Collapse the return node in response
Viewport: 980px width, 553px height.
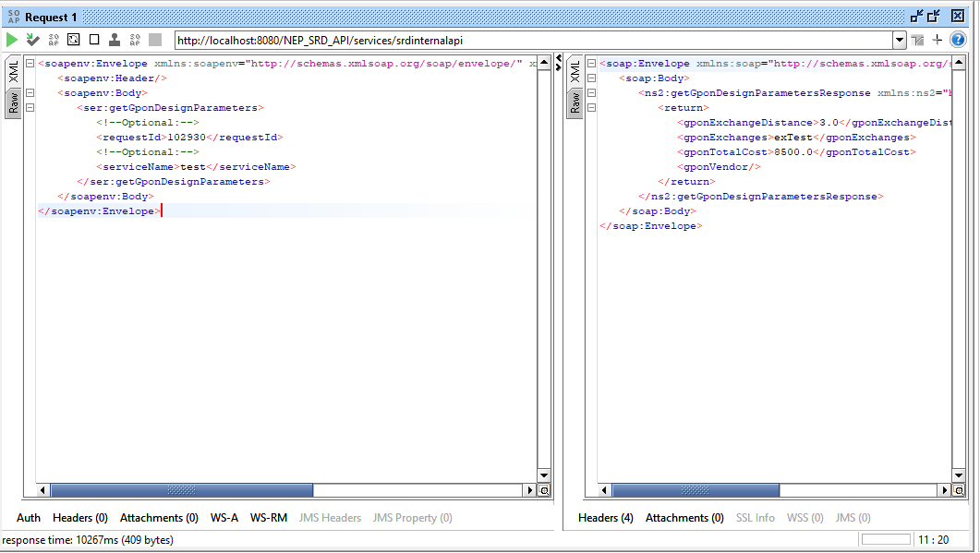tap(592, 108)
